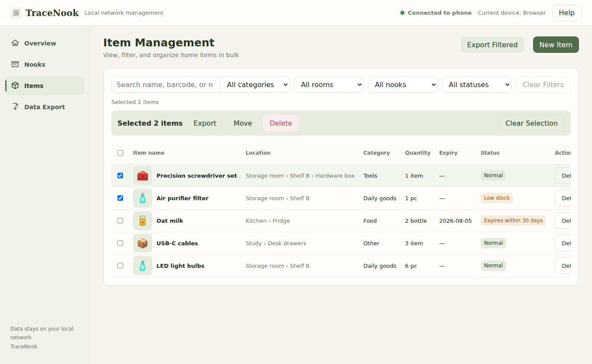
Task: Click the 2 bottle quantity value
Action: pyautogui.click(x=416, y=221)
